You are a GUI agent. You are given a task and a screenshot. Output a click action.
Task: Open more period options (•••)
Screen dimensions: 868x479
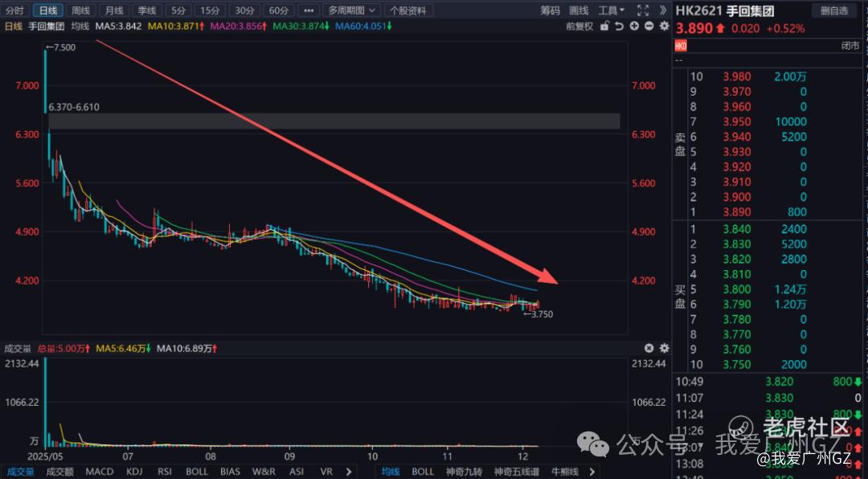(x=309, y=10)
